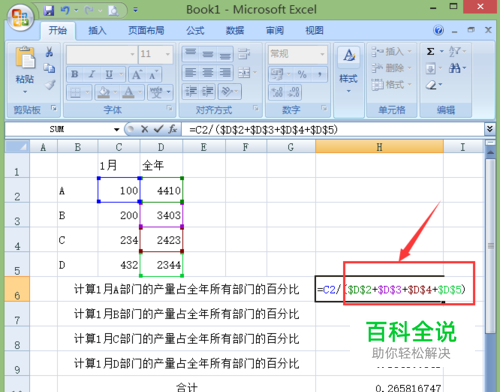This screenshot has height=392, width=500.
Task: Open Excel help question mark
Action: click(x=439, y=30)
